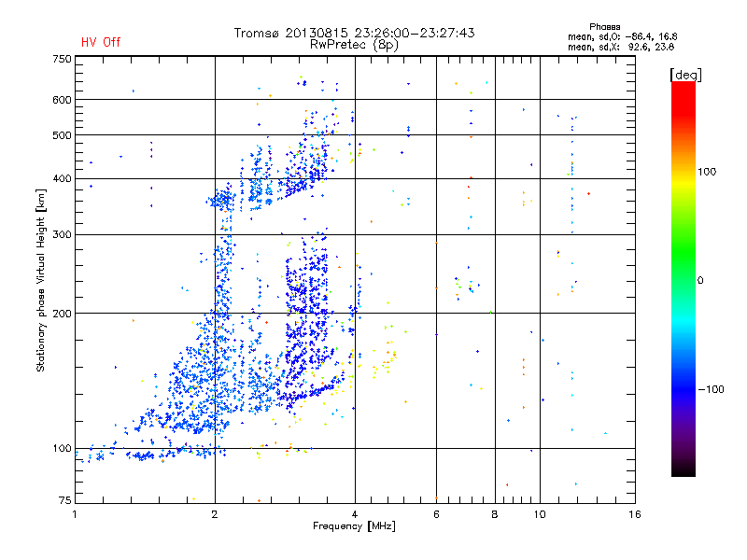
Task: Click the colorbar tick label '-100'
Action: (x=712, y=389)
